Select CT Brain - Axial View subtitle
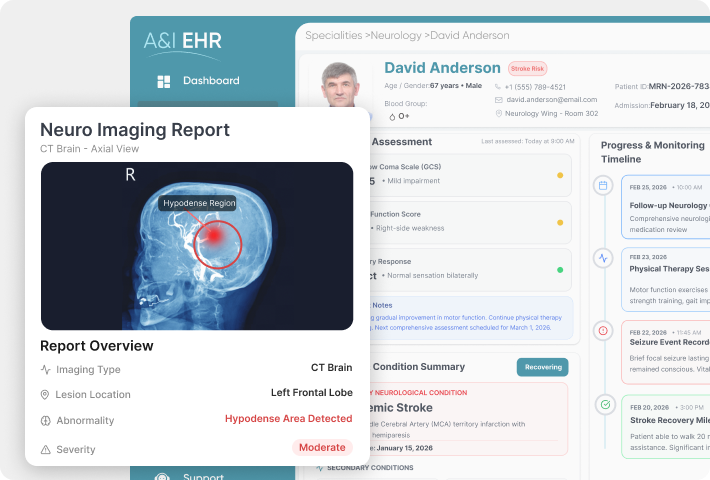This screenshot has width=710, height=480. pyautogui.click(x=90, y=149)
